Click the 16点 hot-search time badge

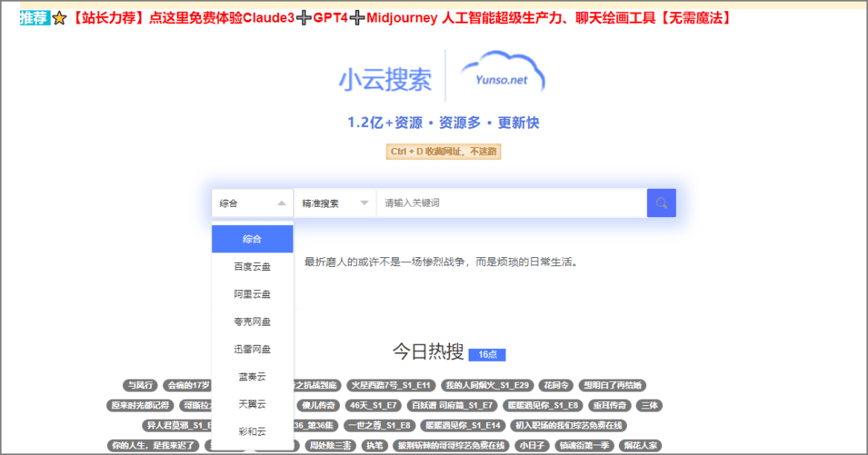[x=487, y=355]
